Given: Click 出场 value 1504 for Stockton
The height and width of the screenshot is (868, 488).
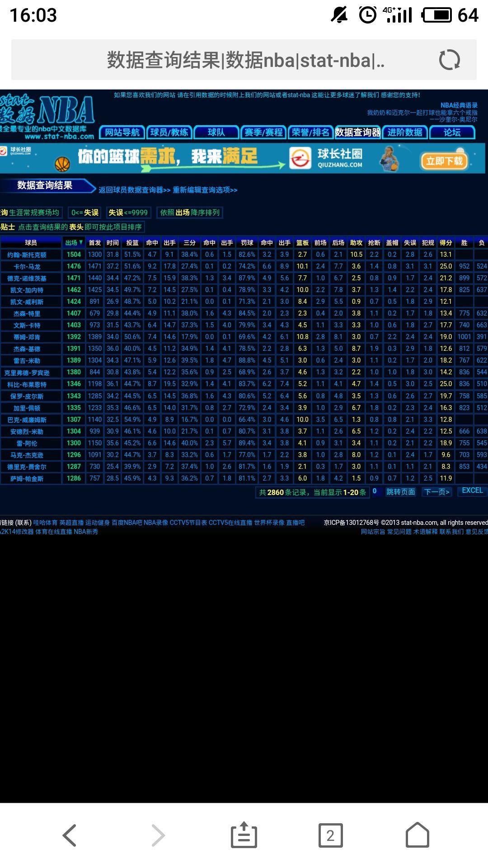Looking at the screenshot, I should point(74,255).
